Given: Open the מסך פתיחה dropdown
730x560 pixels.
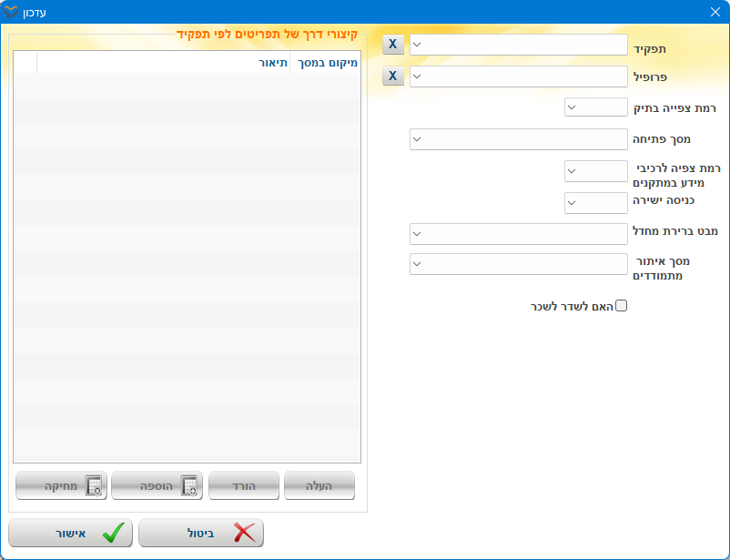Looking at the screenshot, I should coord(519,139).
